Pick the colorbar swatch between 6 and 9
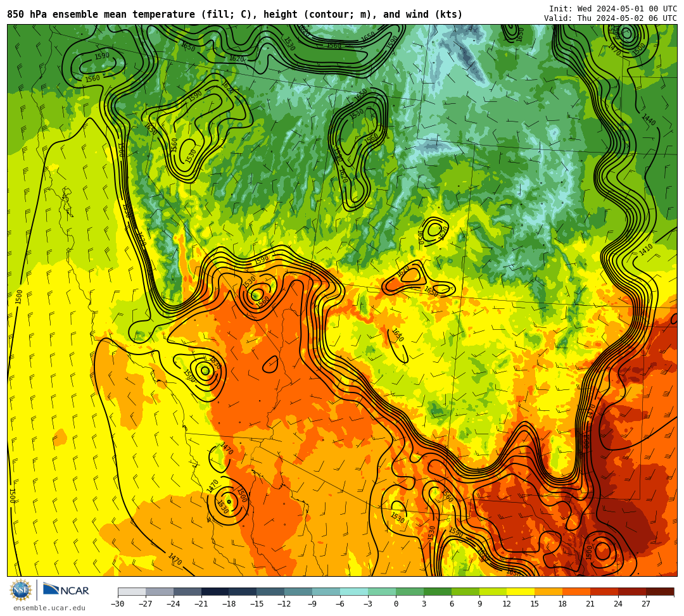Screen dimensions: 684x616 (465, 591)
